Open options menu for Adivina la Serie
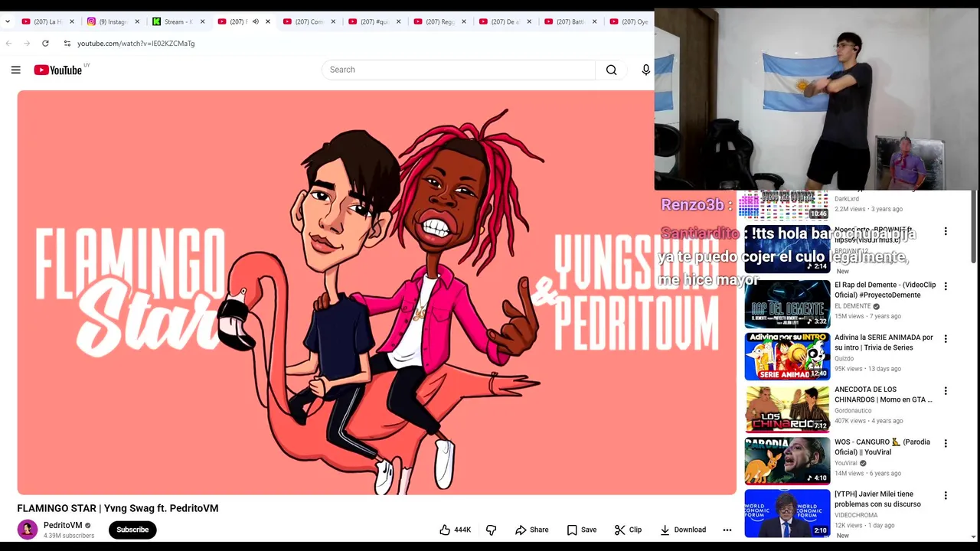 (x=946, y=338)
